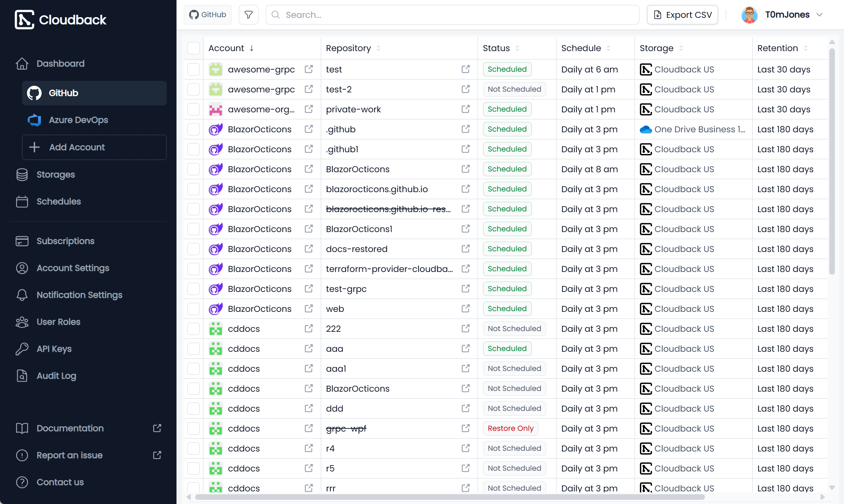
Task: Sort by Repository column header
Action: [348, 48]
